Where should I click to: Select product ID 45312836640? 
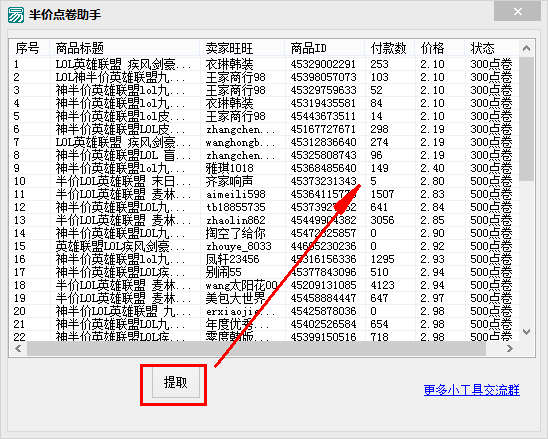coord(323,142)
